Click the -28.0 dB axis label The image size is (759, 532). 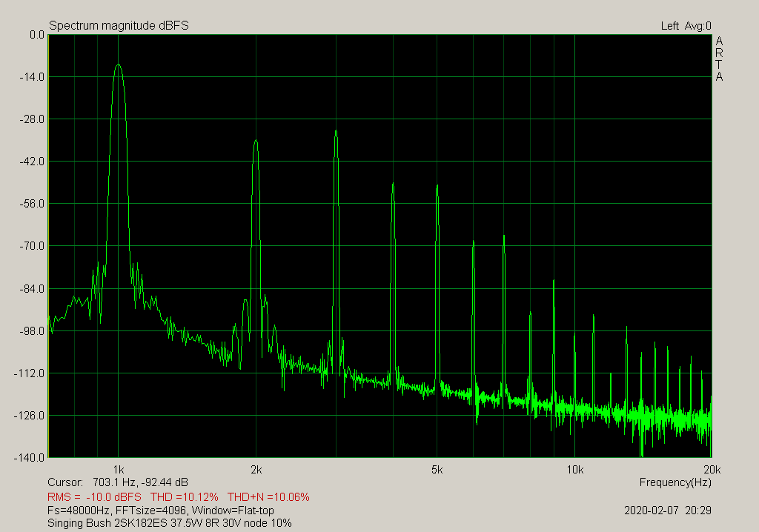32,119
